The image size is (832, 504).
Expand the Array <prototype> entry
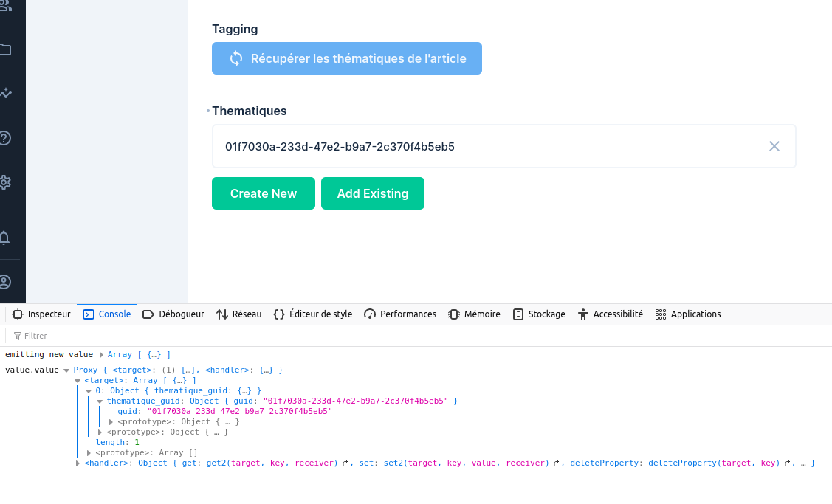pyautogui.click(x=88, y=452)
